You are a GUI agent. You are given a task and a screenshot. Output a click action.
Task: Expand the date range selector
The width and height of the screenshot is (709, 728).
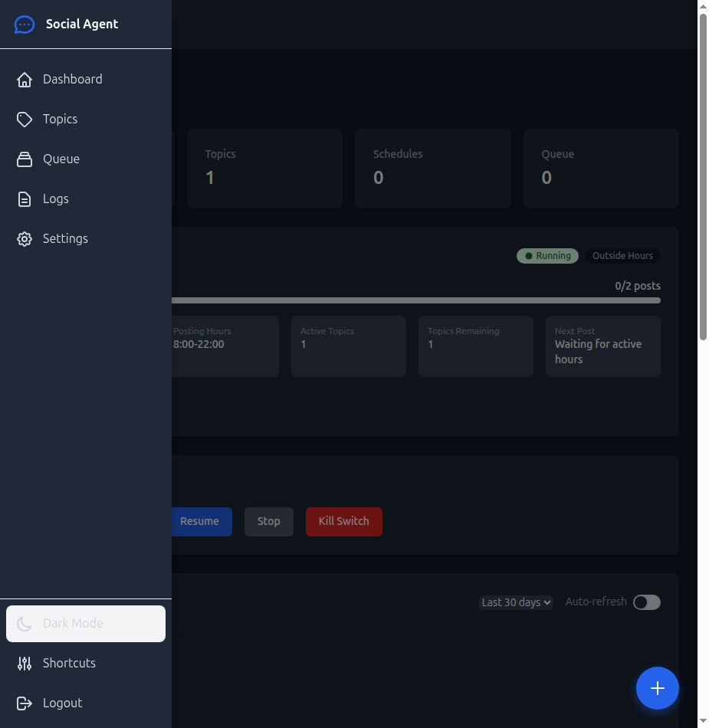516,602
